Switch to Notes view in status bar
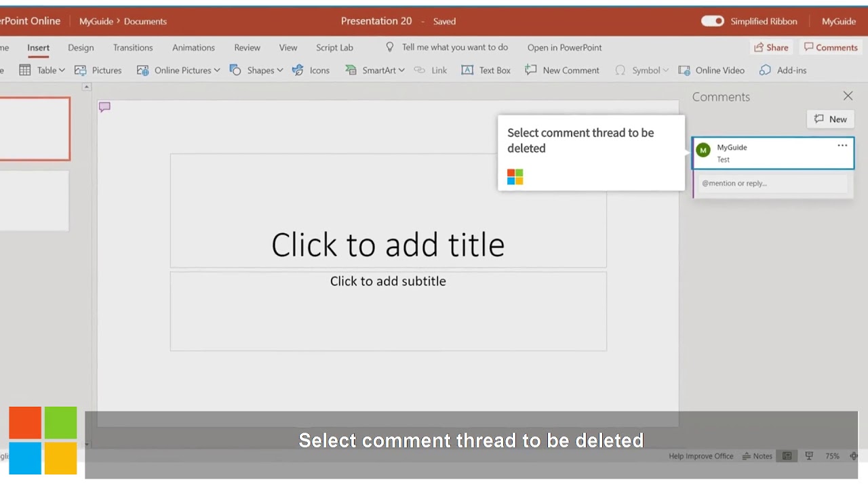 point(757,455)
